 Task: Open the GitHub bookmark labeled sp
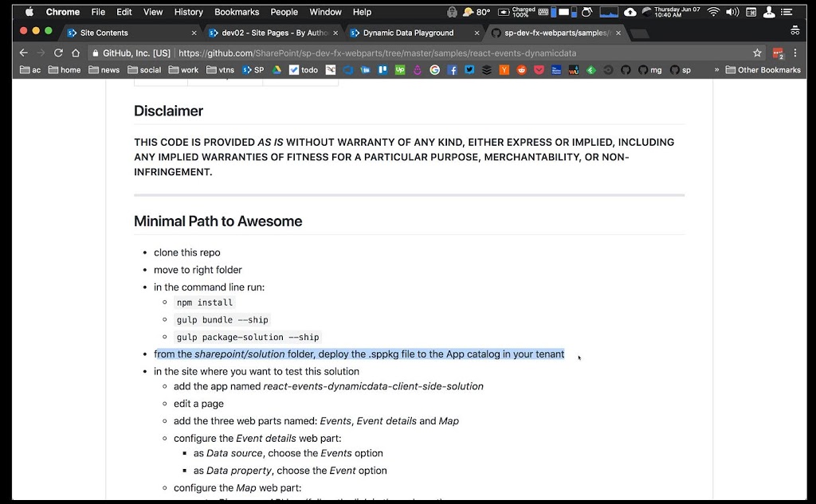click(x=681, y=70)
